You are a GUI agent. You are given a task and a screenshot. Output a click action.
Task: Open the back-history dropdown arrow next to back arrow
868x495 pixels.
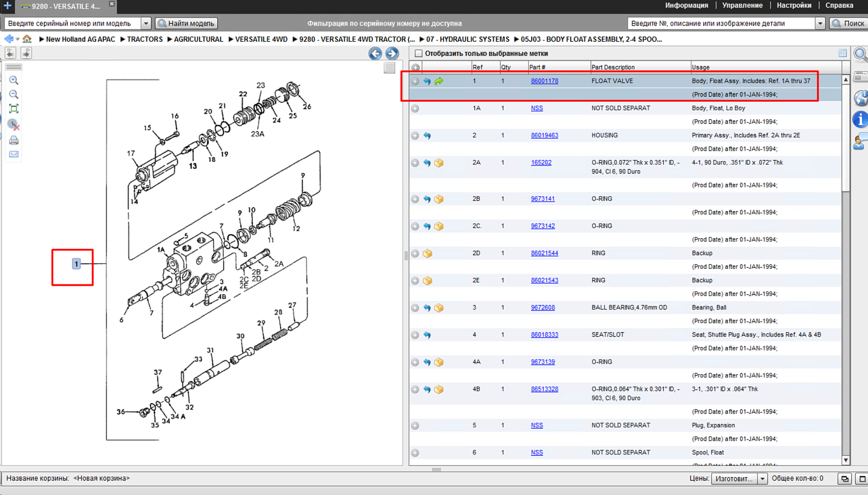tap(17, 39)
